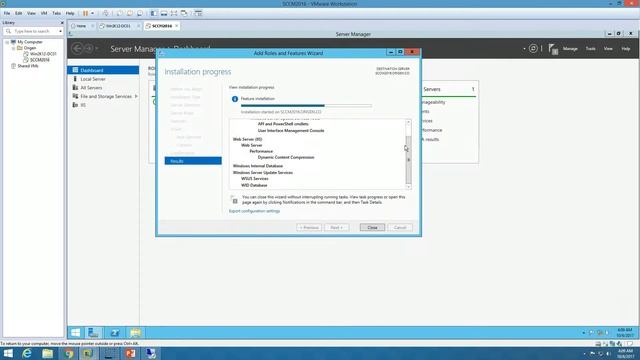
Task: Click the Close button in wizard
Action: [372, 227]
